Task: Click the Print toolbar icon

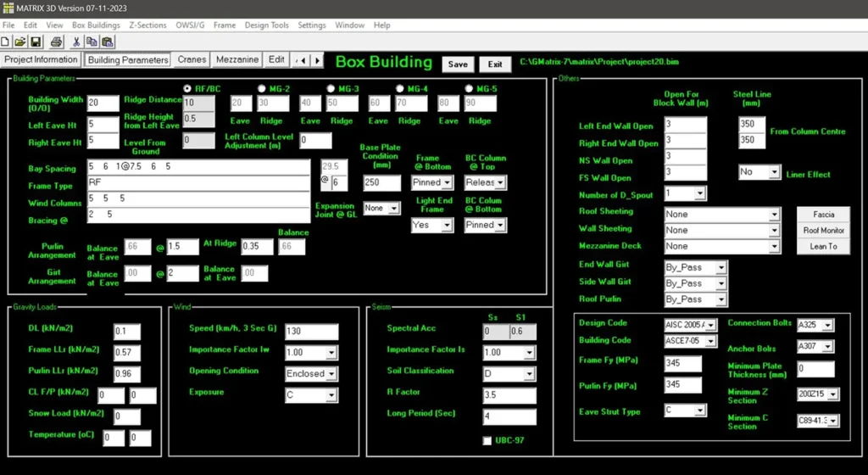Action: 56,42
